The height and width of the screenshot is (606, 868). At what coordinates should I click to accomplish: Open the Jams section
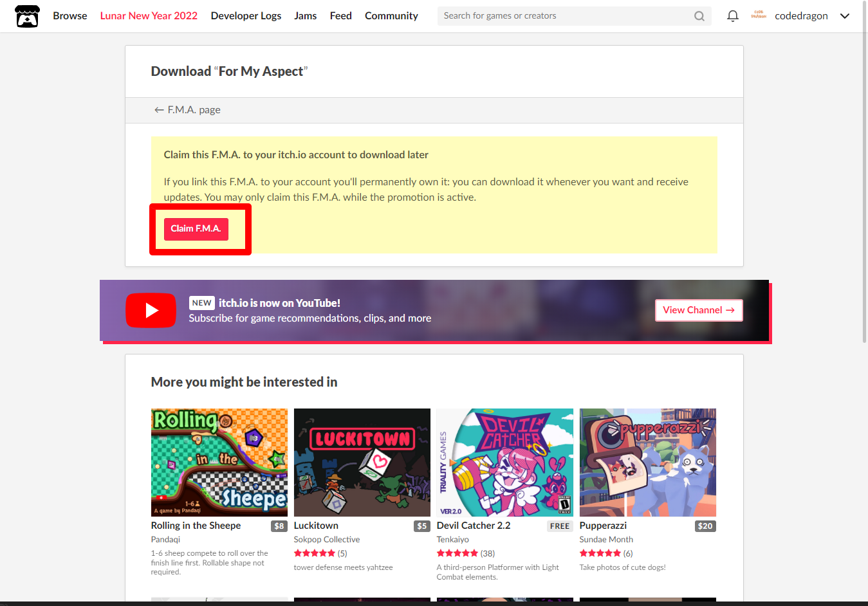pos(306,16)
